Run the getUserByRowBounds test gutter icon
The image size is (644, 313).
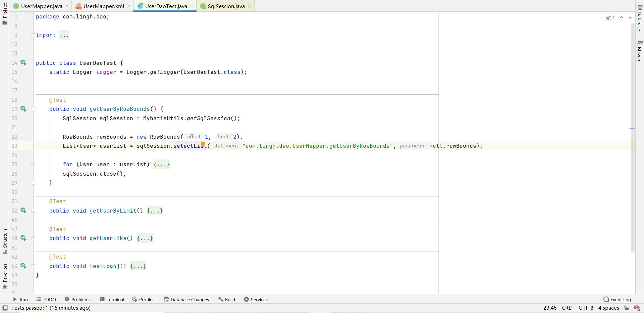pyautogui.click(x=23, y=108)
